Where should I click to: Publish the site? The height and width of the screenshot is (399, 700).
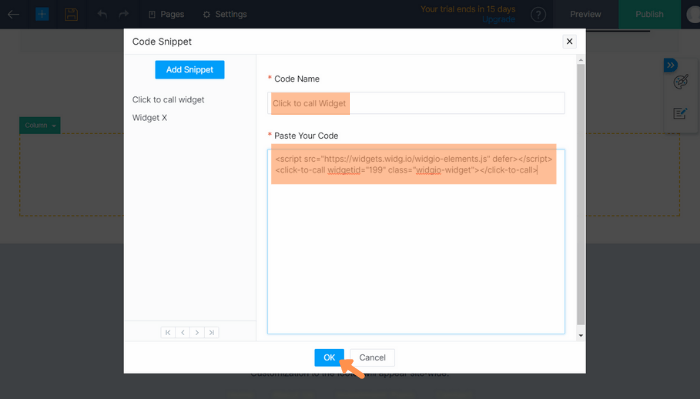pos(649,14)
